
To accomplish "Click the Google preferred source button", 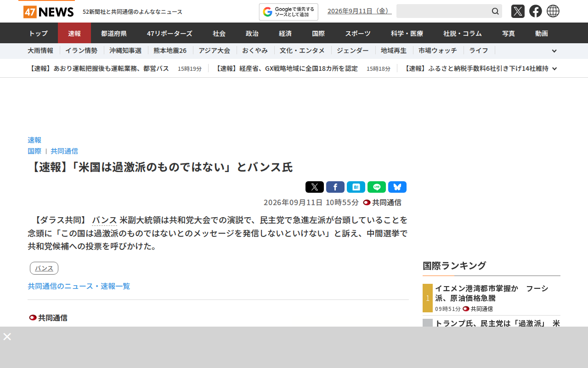I will click(288, 12).
